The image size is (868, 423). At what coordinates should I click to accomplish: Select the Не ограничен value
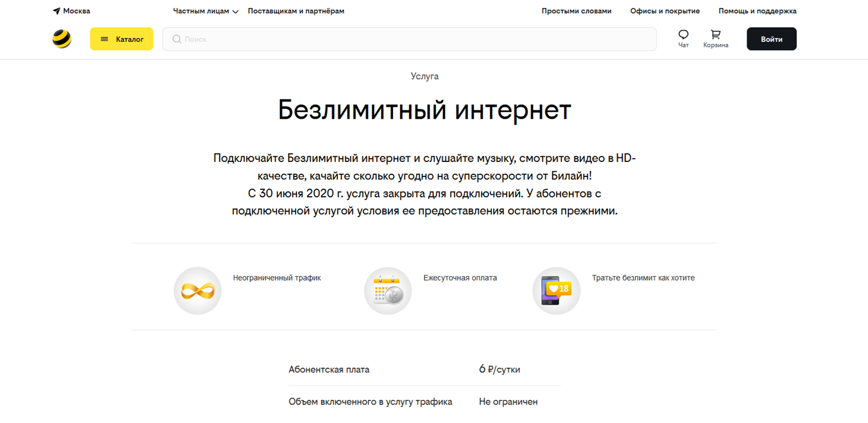pyautogui.click(x=508, y=402)
